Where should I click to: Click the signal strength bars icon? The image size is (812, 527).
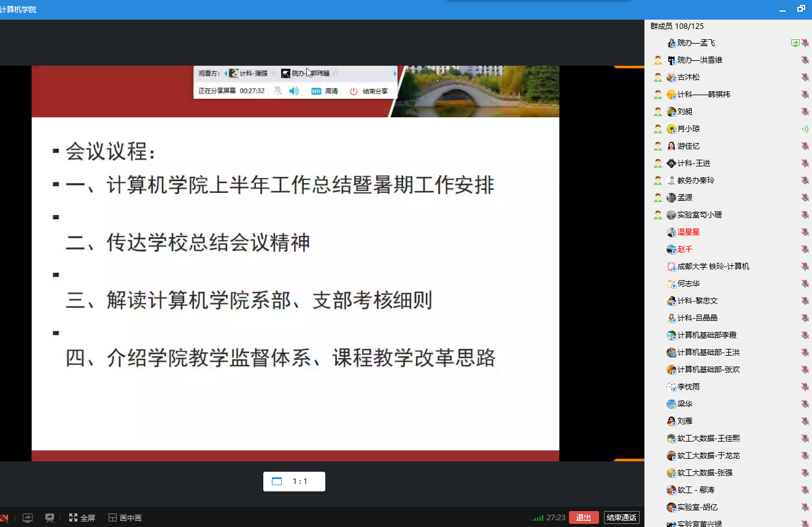[538, 518]
